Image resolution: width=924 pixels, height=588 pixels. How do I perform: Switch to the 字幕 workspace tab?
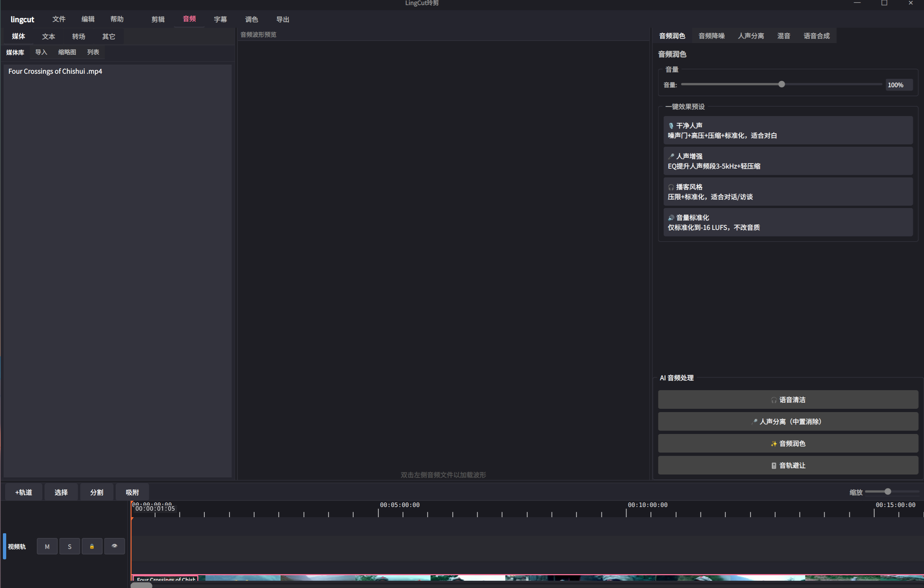(220, 19)
